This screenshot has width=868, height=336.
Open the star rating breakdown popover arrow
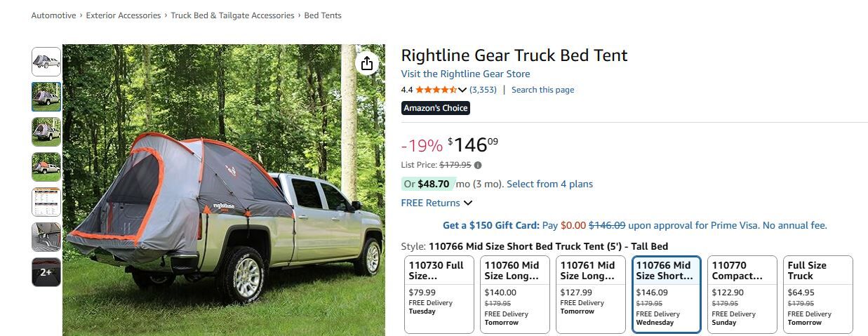(462, 90)
